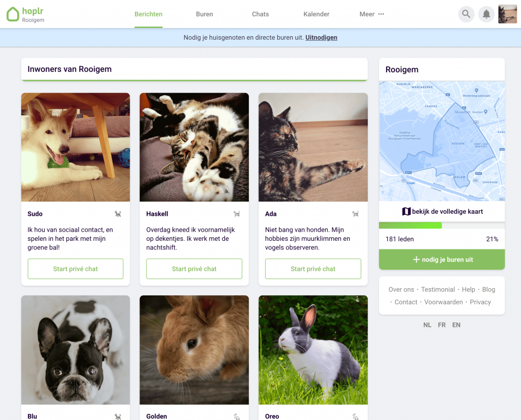Image resolution: width=521 pixels, height=420 pixels.
Task: Go to the Buren tab
Action: point(205,14)
